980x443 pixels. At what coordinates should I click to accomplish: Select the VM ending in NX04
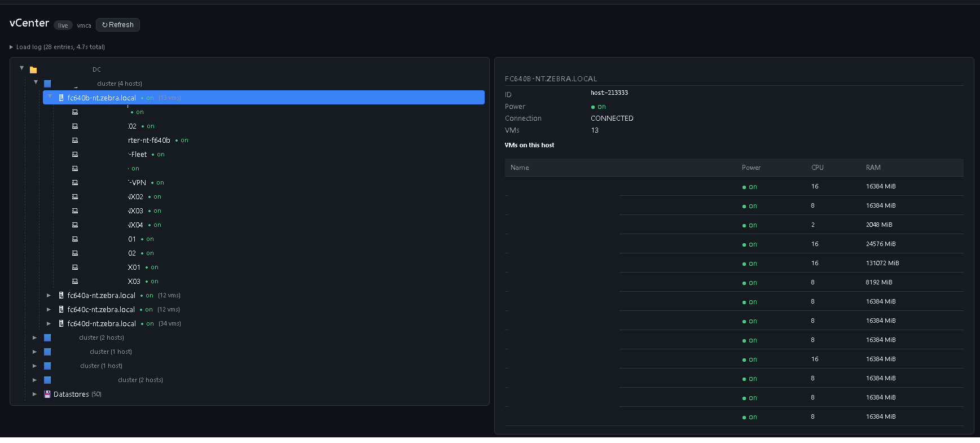click(135, 225)
